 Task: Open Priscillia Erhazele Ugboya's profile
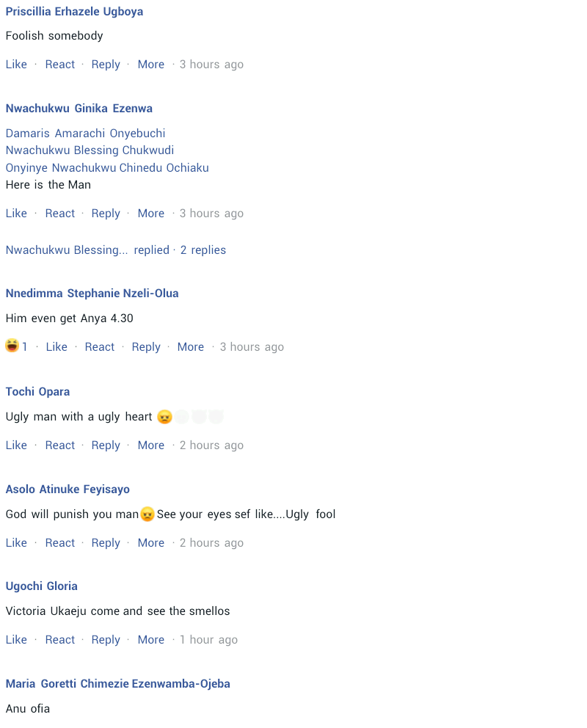tap(74, 12)
